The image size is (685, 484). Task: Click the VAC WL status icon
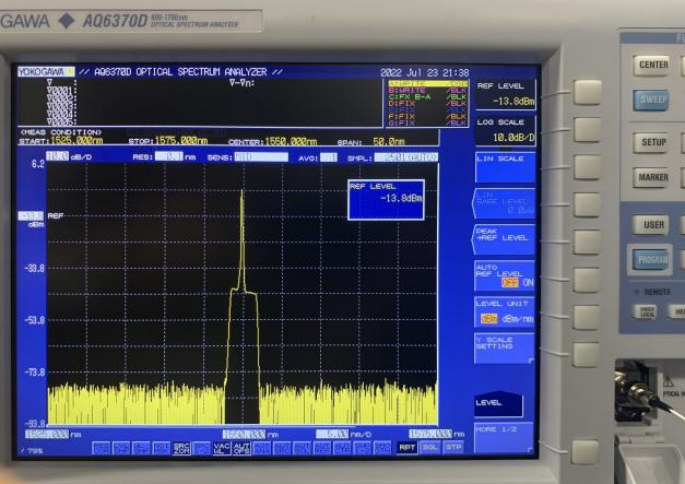tap(221, 448)
